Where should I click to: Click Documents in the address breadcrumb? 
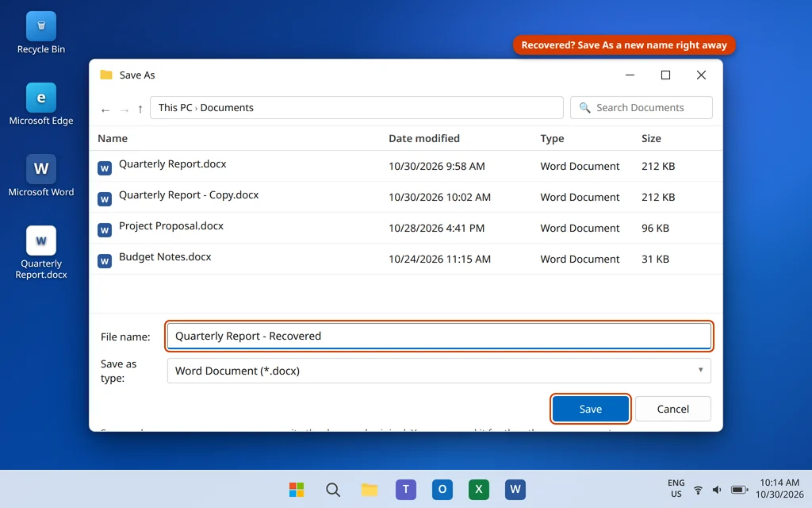pyautogui.click(x=227, y=107)
